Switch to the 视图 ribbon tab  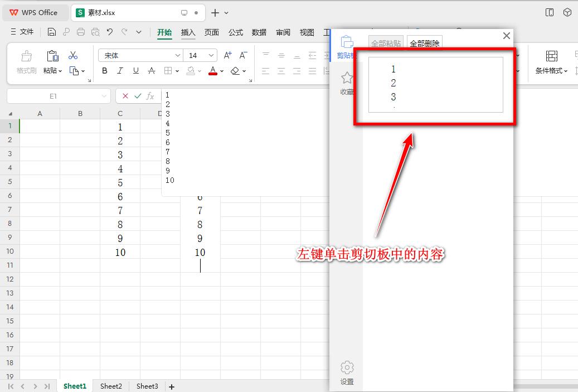(x=307, y=32)
